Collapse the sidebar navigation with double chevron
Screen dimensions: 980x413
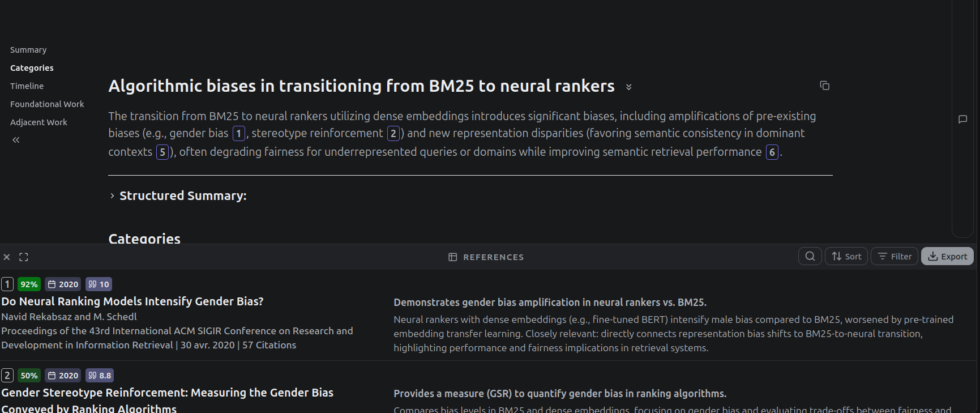point(16,140)
